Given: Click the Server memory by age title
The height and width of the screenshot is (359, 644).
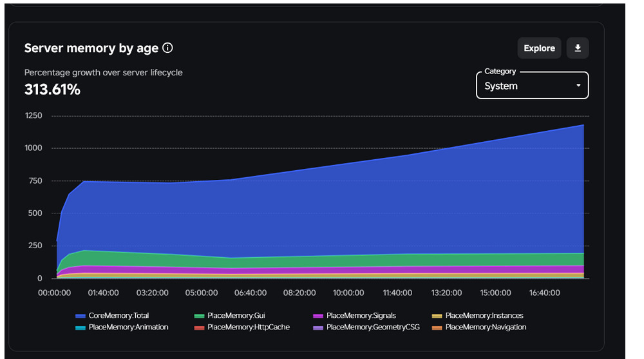Looking at the screenshot, I should pyautogui.click(x=91, y=48).
